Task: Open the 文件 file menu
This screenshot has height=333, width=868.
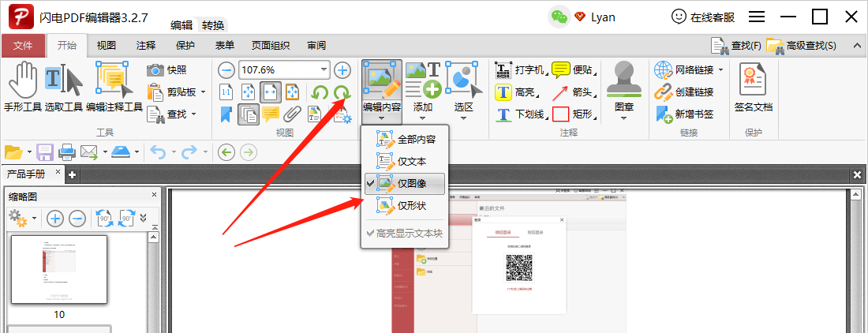Action: click(x=23, y=46)
